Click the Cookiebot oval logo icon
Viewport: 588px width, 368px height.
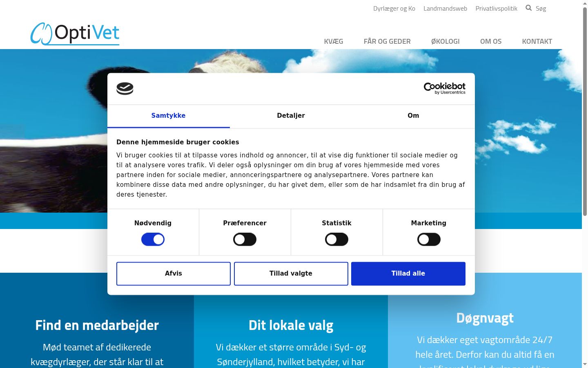125,88
